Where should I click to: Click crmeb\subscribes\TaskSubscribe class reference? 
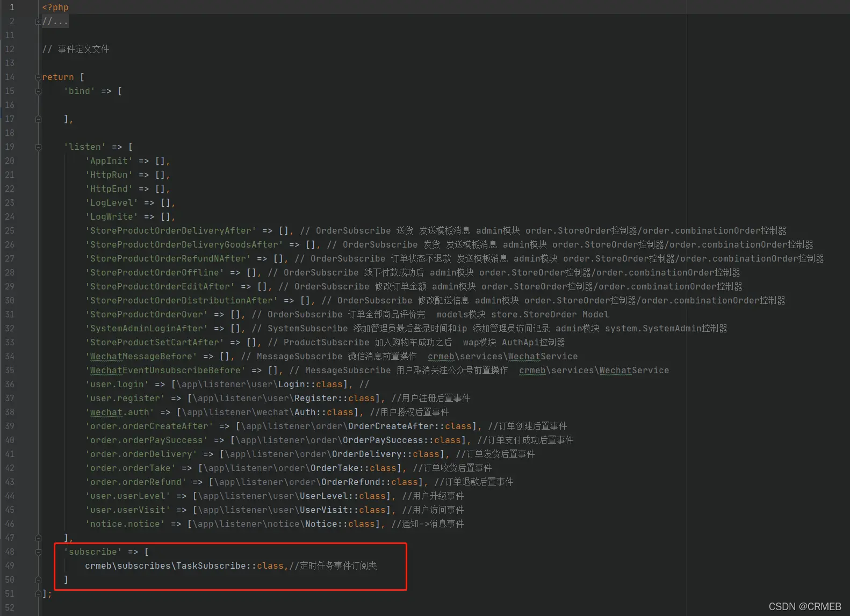184,566
